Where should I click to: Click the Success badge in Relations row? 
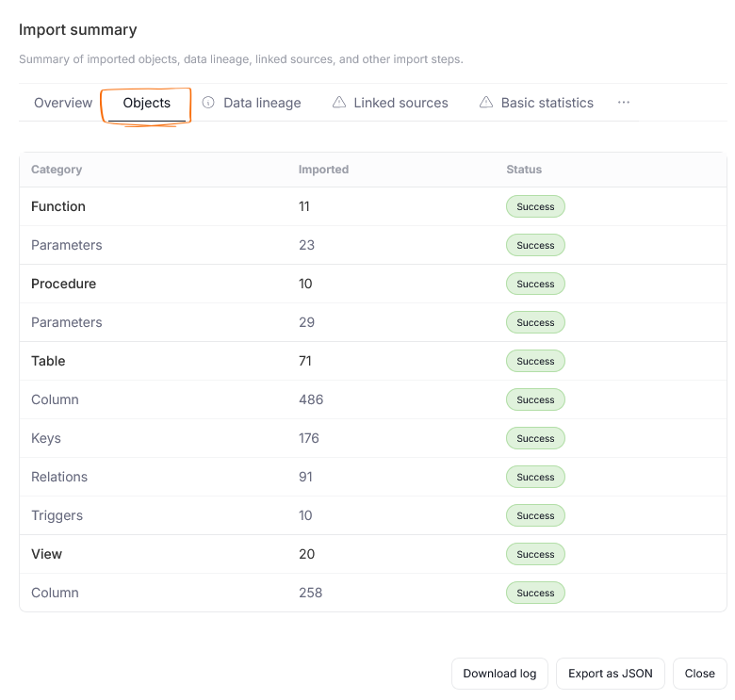pyautogui.click(x=535, y=477)
